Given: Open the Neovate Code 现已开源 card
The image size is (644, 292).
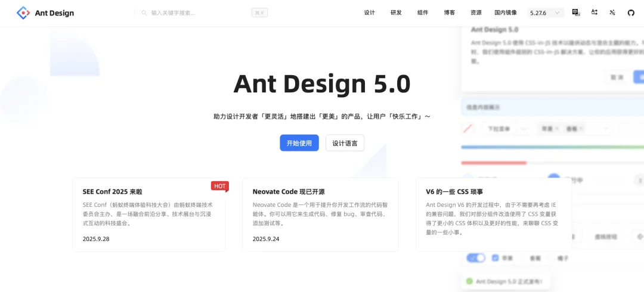Looking at the screenshot, I should tap(320, 215).
